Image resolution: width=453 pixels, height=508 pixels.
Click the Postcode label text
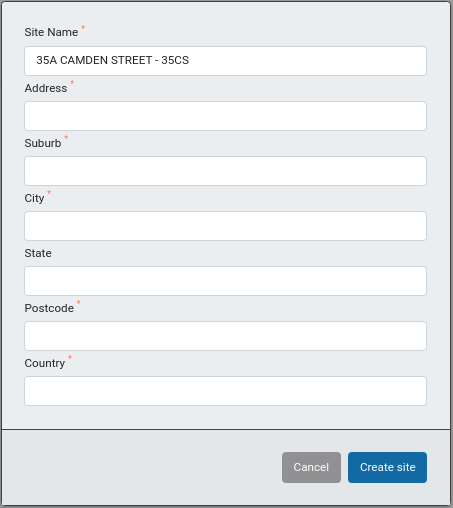49,308
